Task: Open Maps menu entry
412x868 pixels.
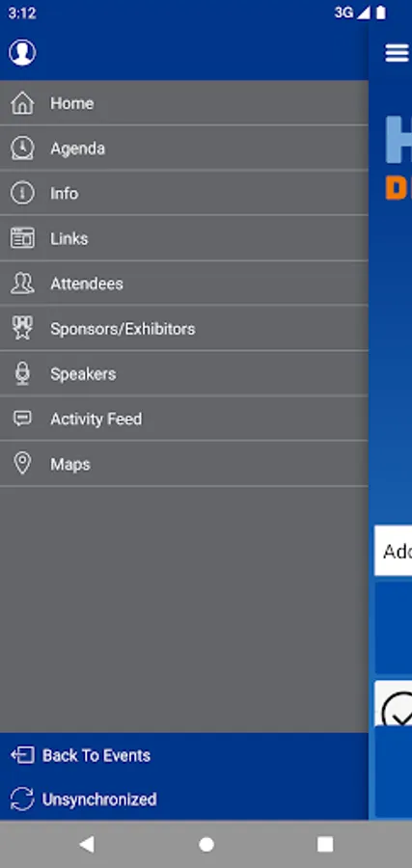Action: [184, 464]
